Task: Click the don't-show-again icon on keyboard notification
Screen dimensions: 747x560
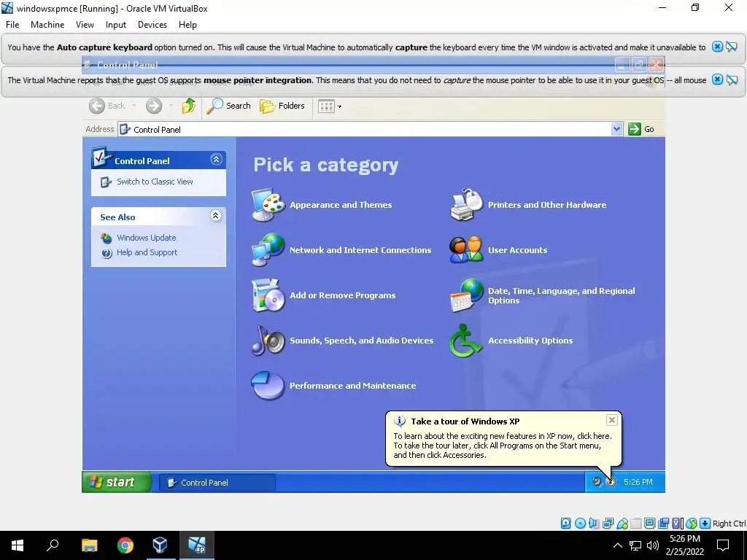Action: (732, 47)
